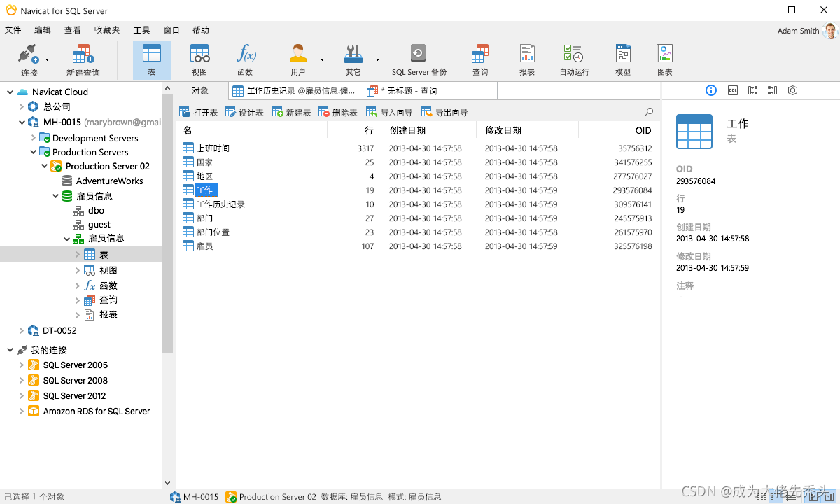Screen dimensions: 840x504
Task: Open 自动运行 automation in toolbar
Action: (574, 60)
